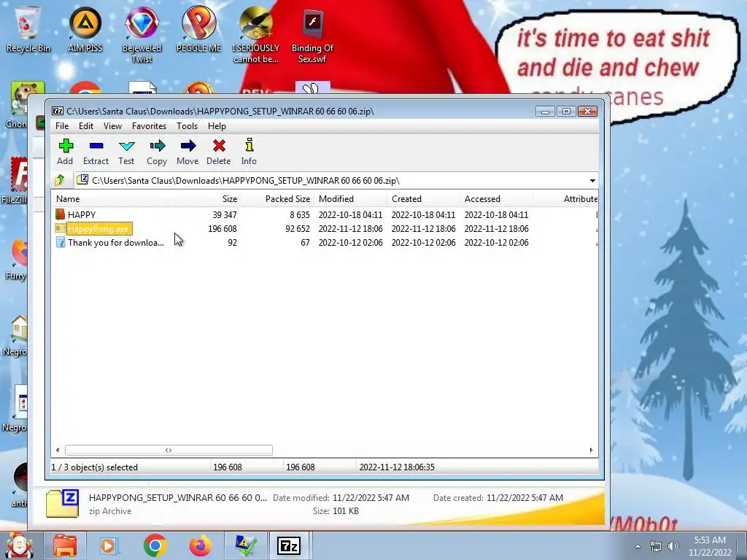Open the Favorites menu

pyautogui.click(x=149, y=126)
